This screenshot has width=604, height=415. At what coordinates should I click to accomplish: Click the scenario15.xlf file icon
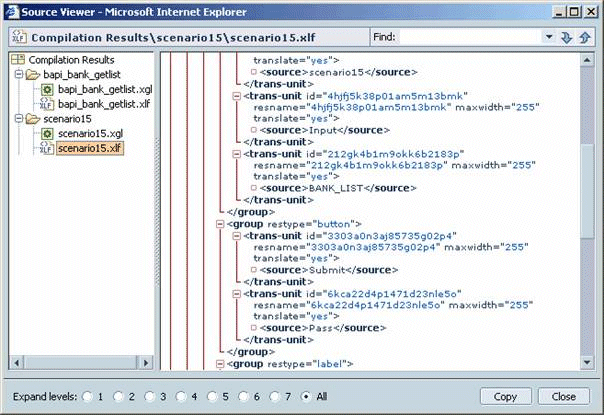click(x=47, y=148)
